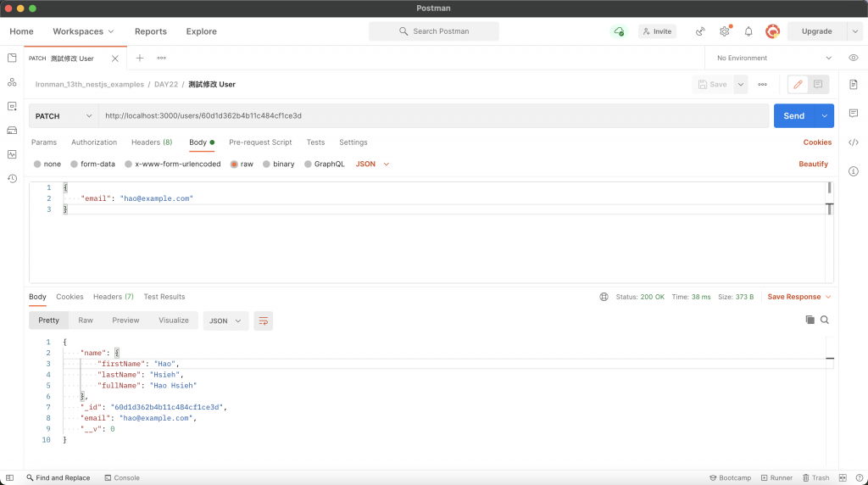Switch to edit mode pencil icon

coord(798,85)
